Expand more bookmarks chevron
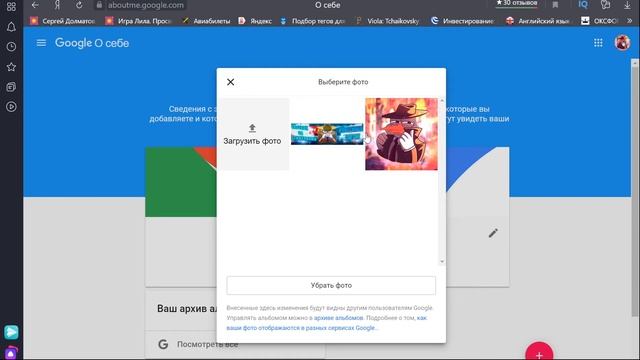This screenshot has height=360, width=640. click(x=630, y=20)
